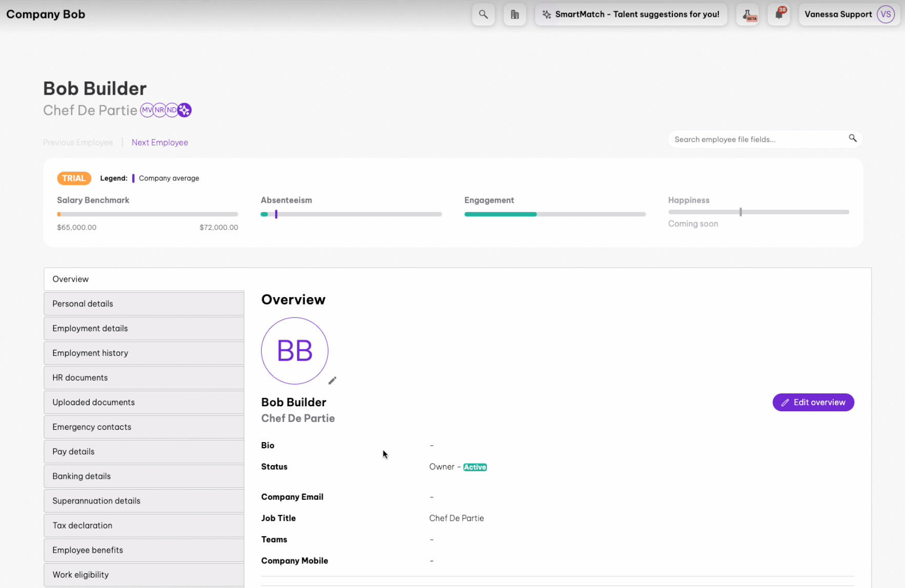Image resolution: width=905 pixels, height=588 pixels.
Task: Open Personal details section
Action: pyautogui.click(x=144, y=304)
